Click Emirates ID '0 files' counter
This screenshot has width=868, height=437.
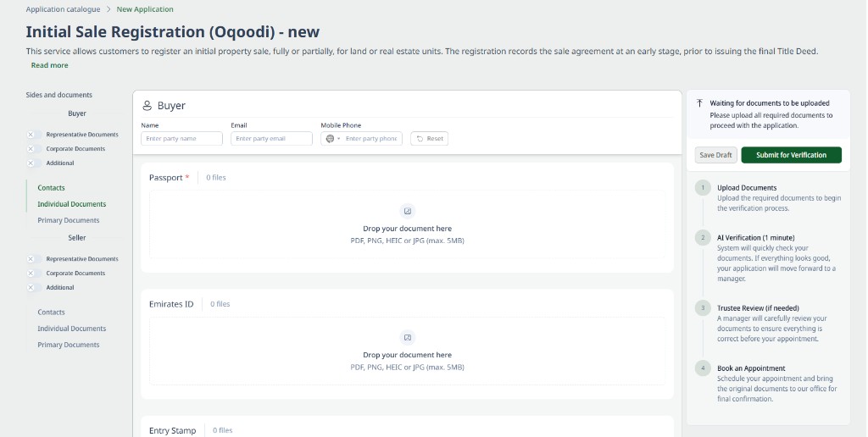pyautogui.click(x=220, y=304)
